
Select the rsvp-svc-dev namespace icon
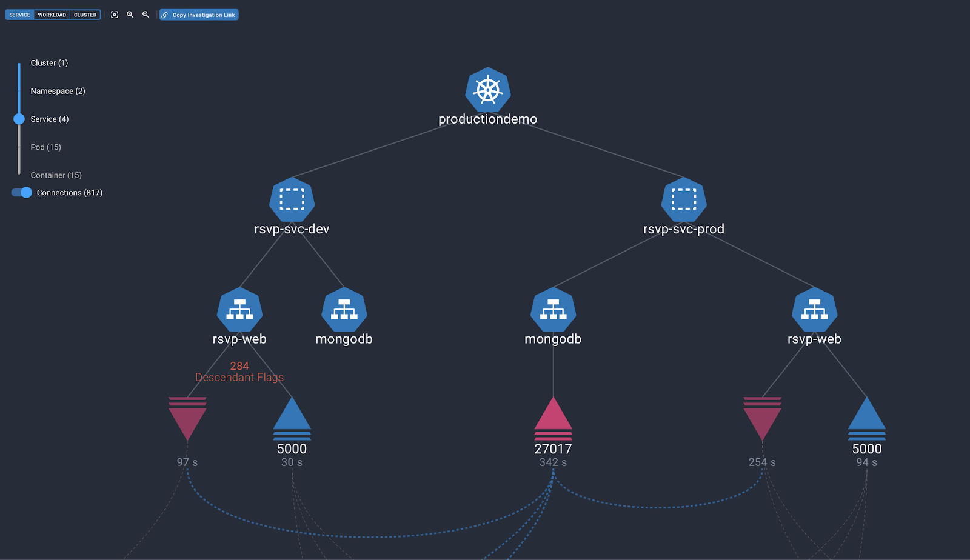coord(292,199)
